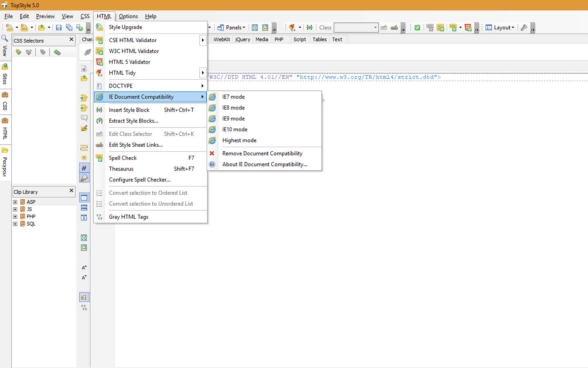Click the full-screen expand icon beside Panels
The image size is (588, 368).
[255, 28]
